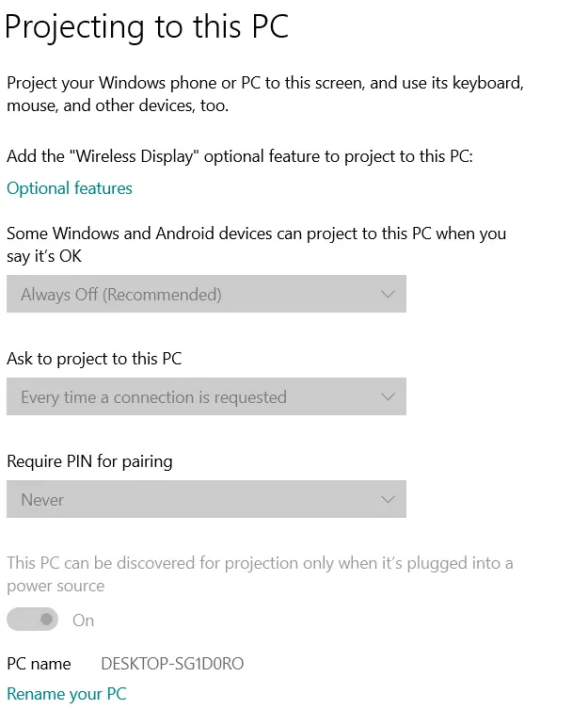The width and height of the screenshot is (588, 725).
Task: Click the On label beside the toggle
Action: [84, 620]
